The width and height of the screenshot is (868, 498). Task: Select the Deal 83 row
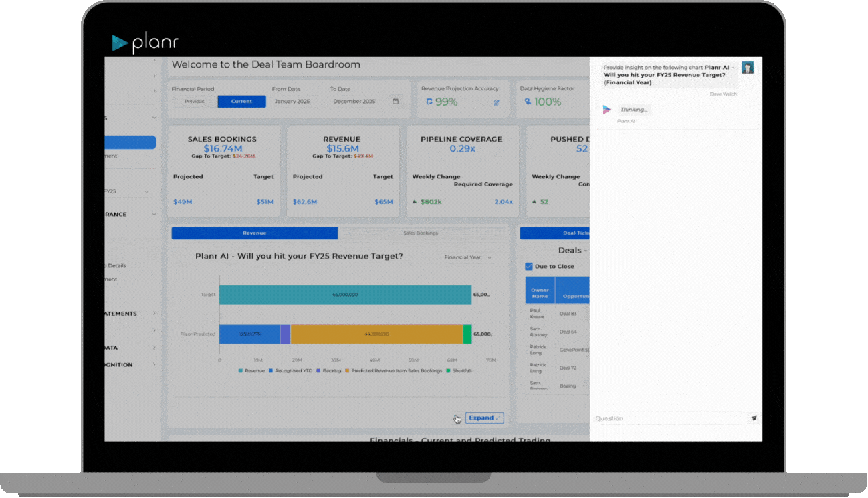point(558,313)
